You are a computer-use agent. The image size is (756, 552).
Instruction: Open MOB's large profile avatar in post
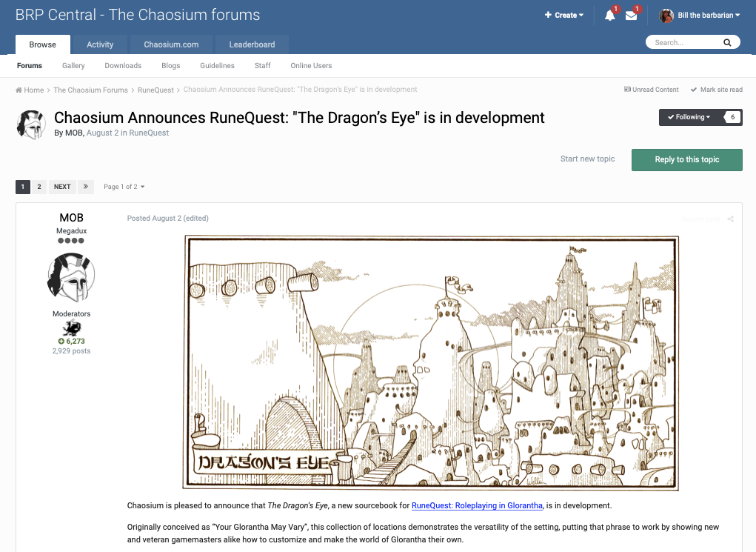(71, 278)
